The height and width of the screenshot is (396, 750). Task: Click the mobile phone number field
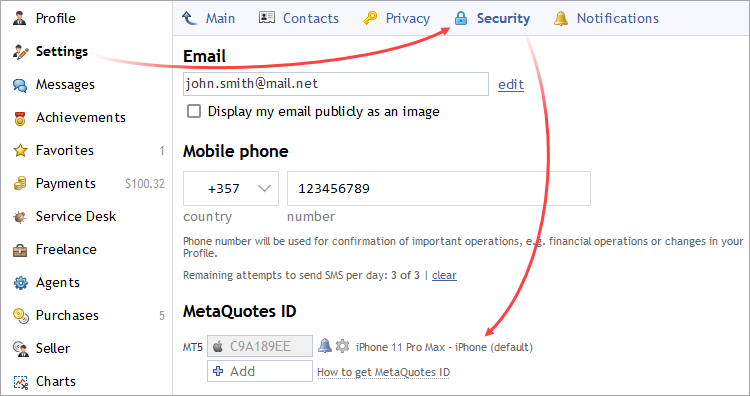point(439,188)
